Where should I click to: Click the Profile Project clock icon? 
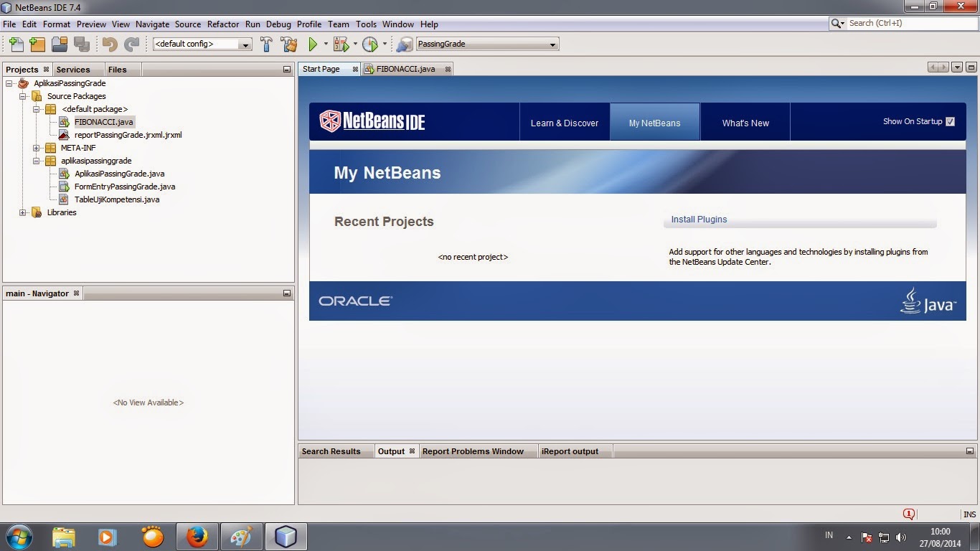click(x=370, y=44)
